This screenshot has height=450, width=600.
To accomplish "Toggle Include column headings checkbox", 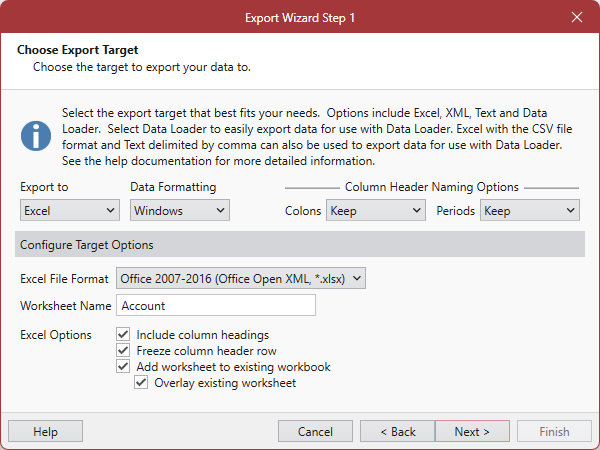I will point(123,334).
